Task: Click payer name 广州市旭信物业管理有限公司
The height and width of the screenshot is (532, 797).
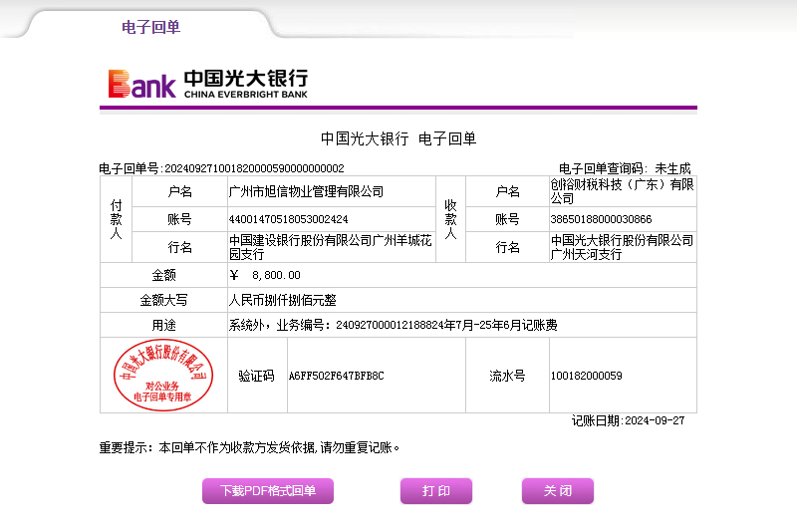Action: (306, 191)
